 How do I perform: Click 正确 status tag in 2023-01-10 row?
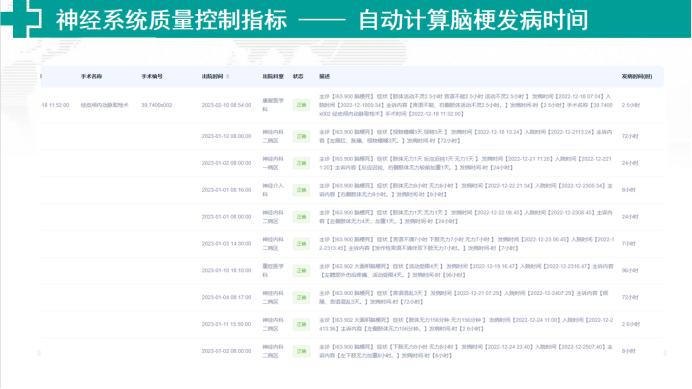tap(301, 270)
